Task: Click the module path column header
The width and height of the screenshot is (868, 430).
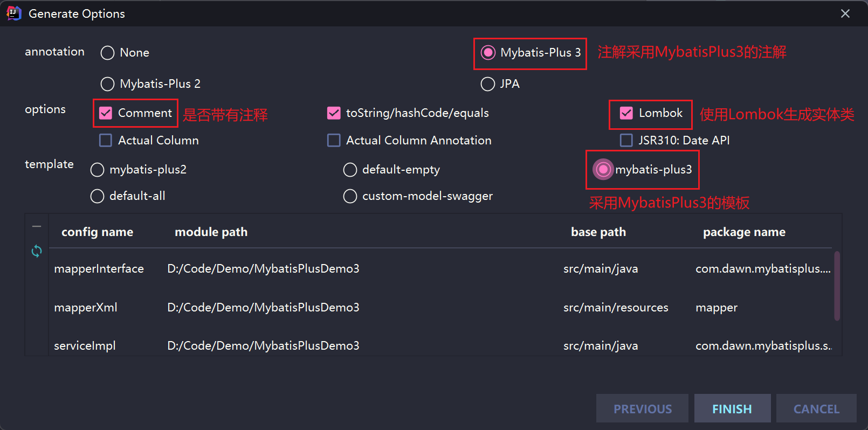Action: [x=211, y=232]
